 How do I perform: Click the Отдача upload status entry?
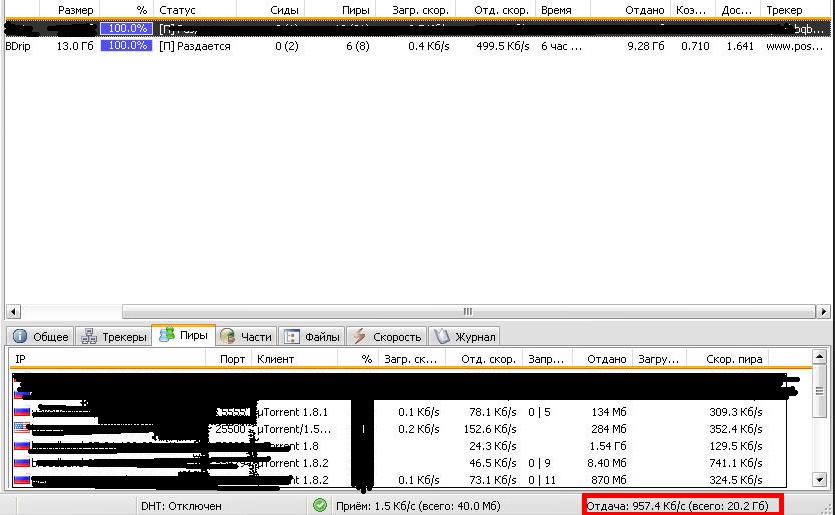tap(677, 505)
